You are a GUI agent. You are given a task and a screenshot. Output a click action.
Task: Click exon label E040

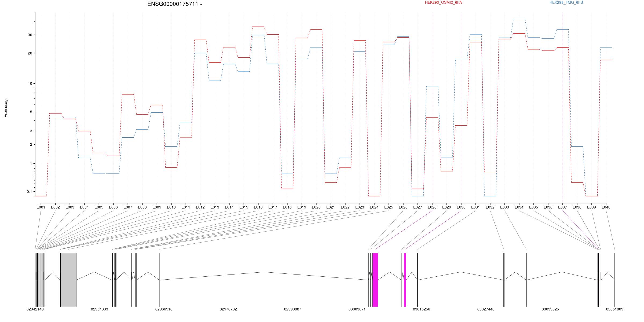(606, 207)
